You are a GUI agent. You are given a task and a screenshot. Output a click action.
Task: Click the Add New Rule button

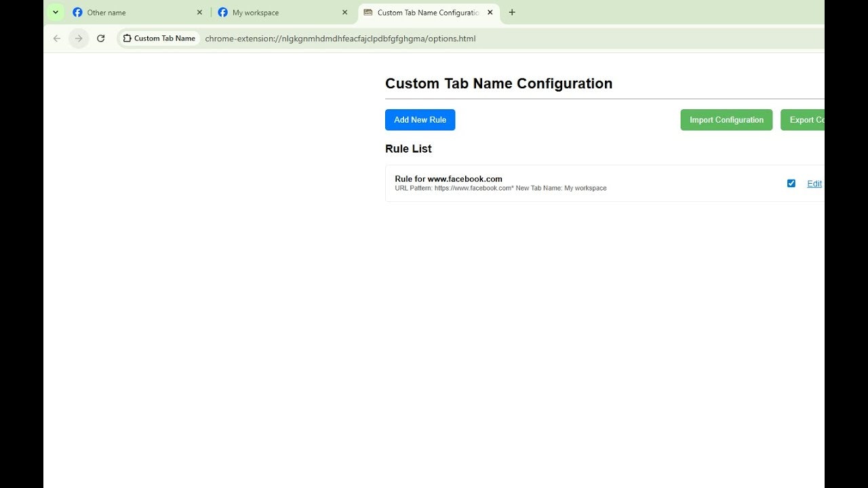pos(420,119)
